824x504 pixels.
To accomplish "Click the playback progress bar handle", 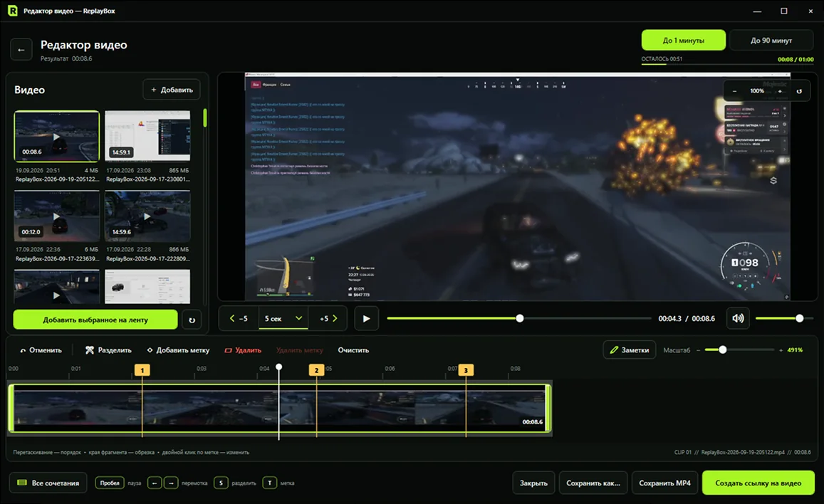I will (x=520, y=318).
